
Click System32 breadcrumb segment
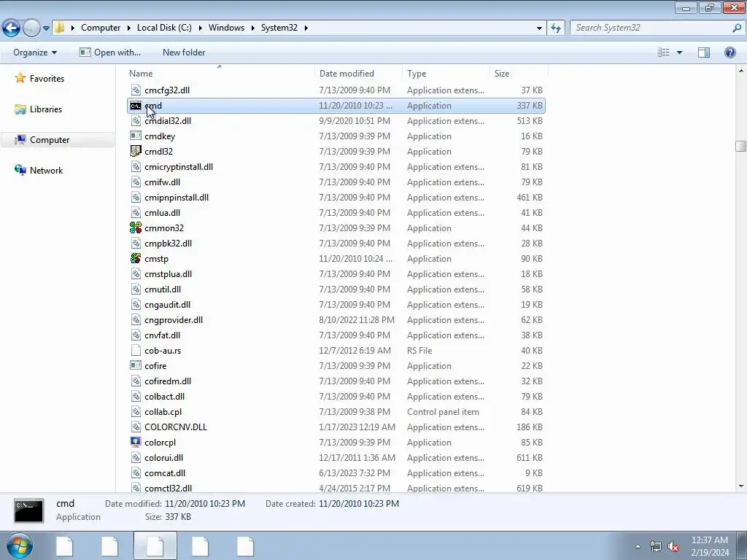[279, 28]
